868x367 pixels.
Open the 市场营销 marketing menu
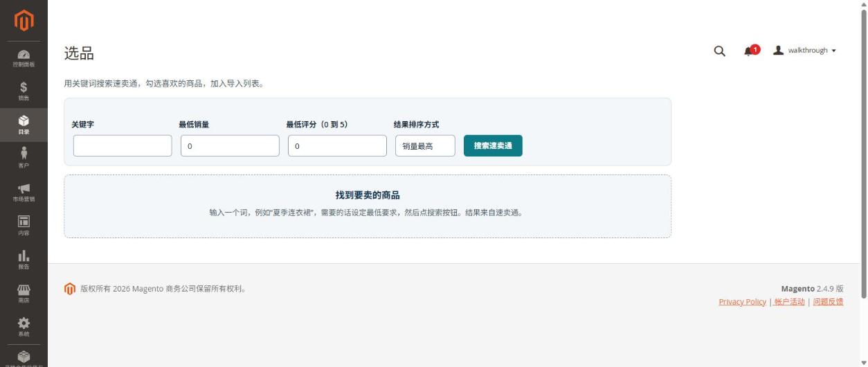24,193
